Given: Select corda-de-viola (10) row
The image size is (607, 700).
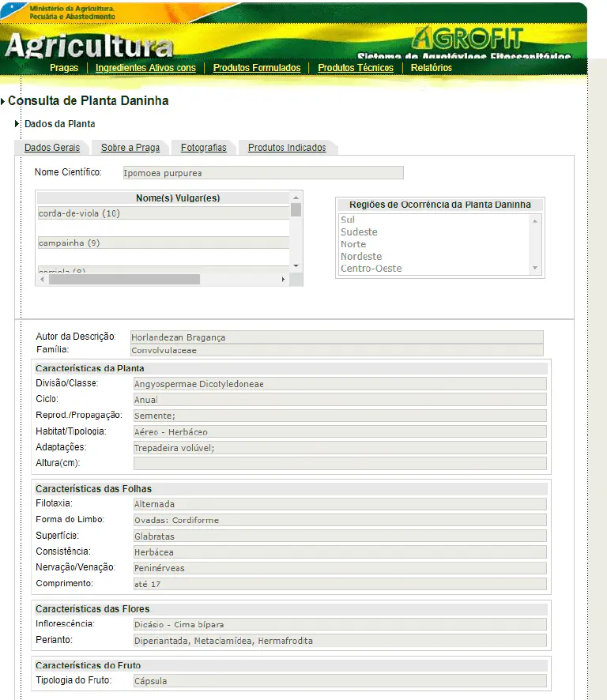Looking at the screenshot, I should (164, 213).
